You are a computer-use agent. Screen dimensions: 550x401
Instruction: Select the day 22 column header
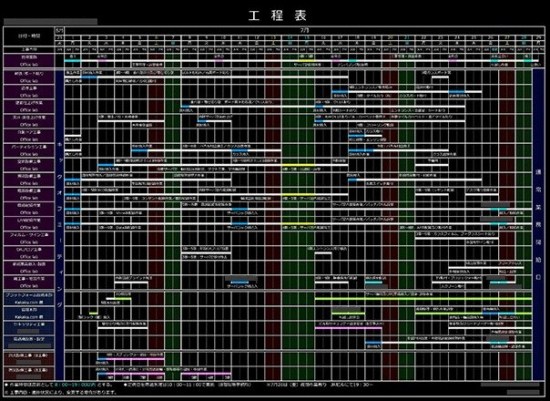point(424,37)
